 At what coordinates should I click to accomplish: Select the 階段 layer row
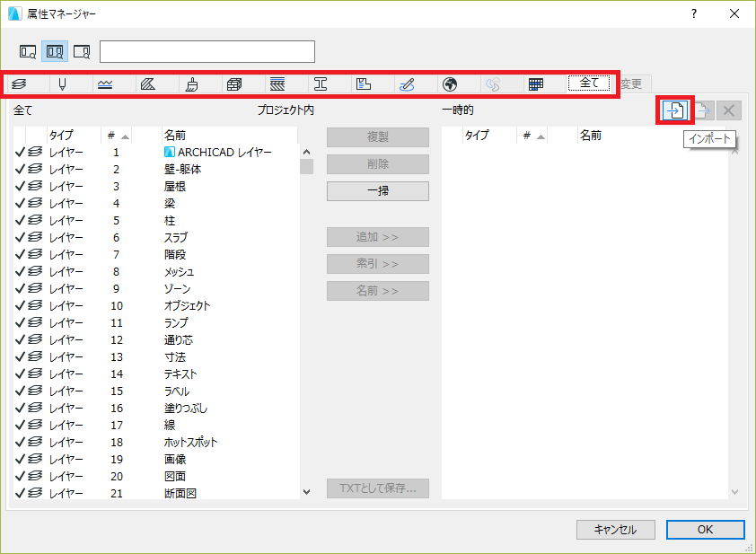coord(155,255)
